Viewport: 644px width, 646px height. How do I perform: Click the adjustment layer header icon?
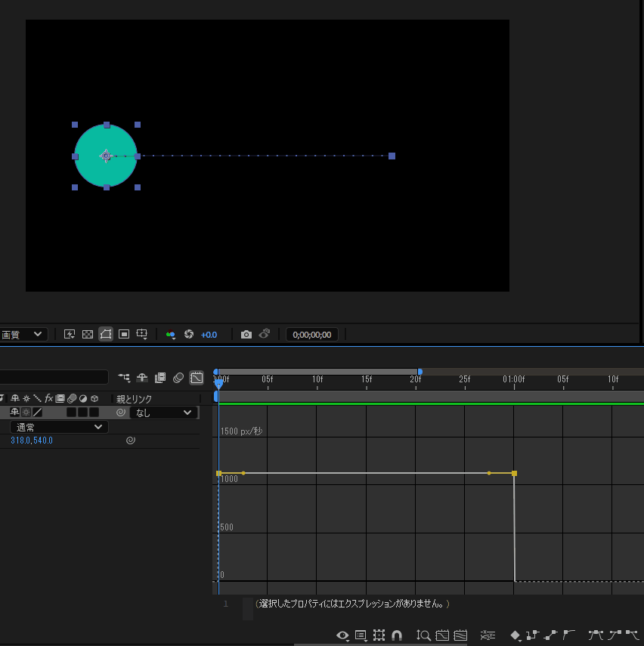click(83, 398)
